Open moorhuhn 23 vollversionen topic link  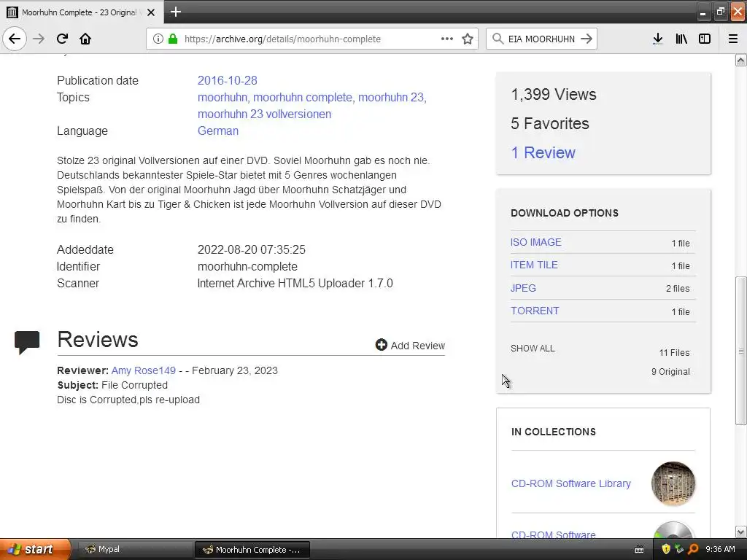(264, 114)
